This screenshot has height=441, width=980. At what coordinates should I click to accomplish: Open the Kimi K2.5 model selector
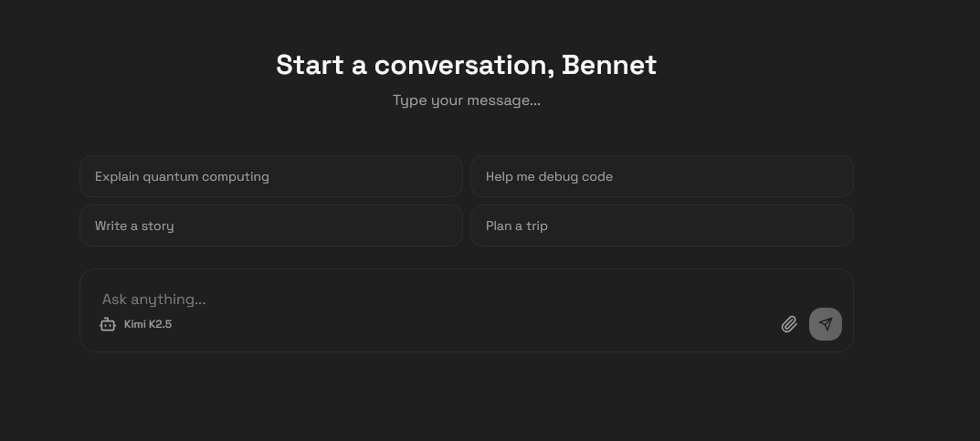point(135,324)
